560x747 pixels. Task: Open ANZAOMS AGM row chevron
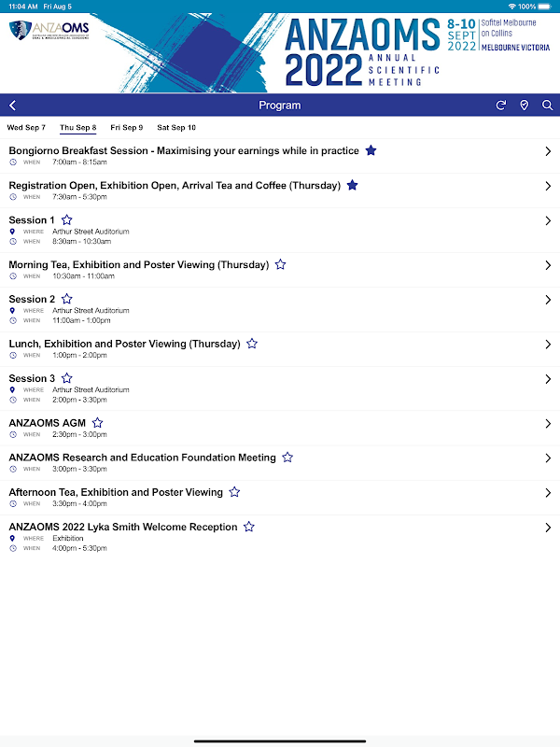[x=548, y=424]
